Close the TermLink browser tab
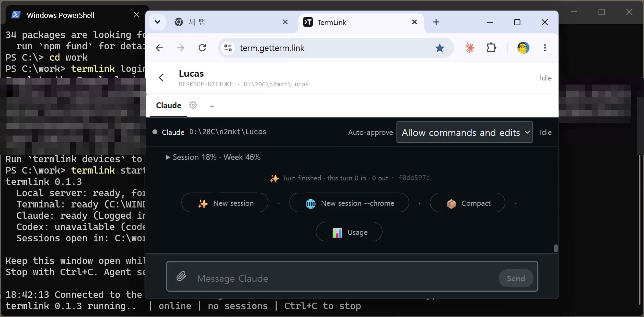 coord(414,22)
